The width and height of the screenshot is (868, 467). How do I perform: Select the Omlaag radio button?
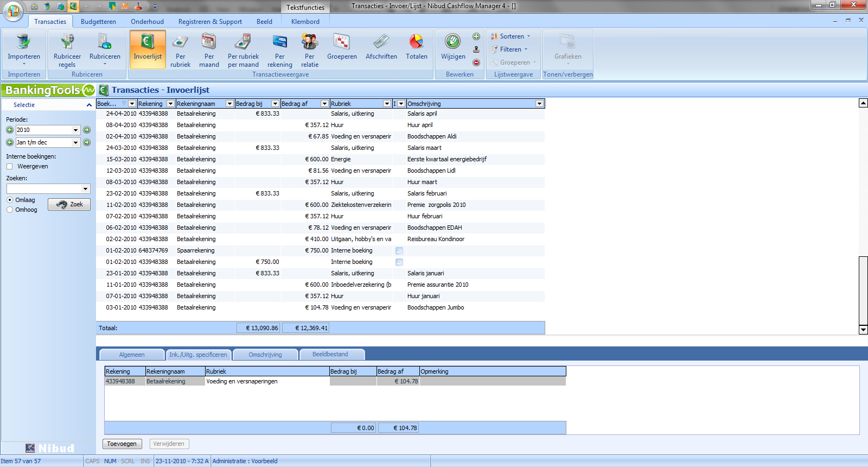(x=10, y=200)
